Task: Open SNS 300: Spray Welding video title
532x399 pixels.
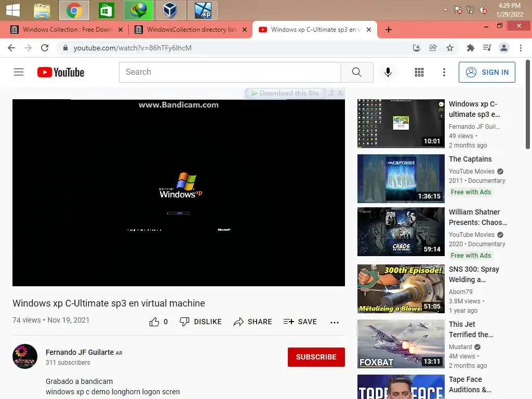Action: [474, 274]
